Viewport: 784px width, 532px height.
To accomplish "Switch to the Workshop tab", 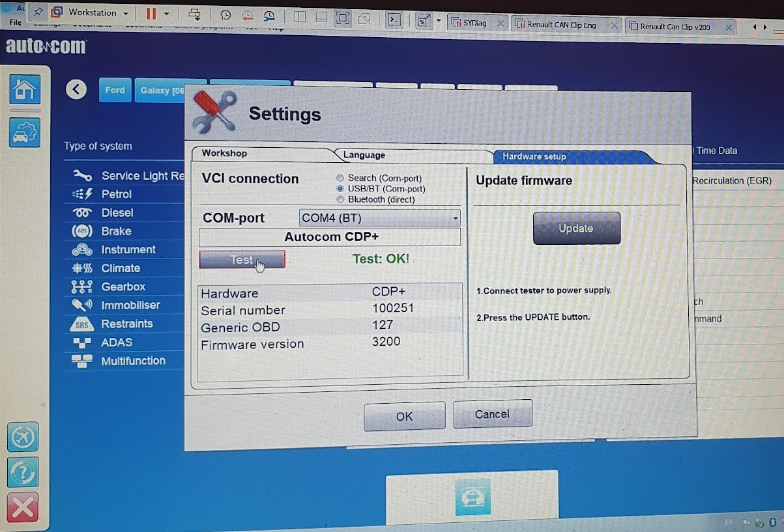I will point(224,154).
